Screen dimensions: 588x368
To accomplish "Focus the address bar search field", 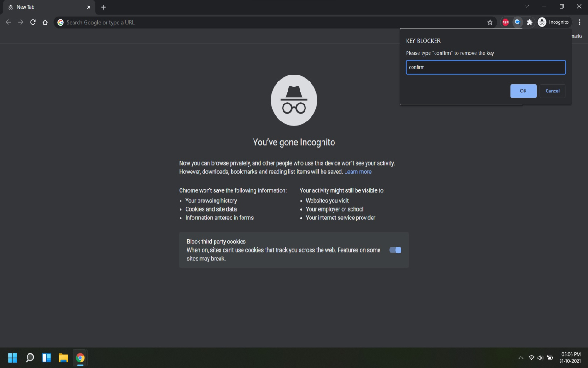I will (x=275, y=22).
